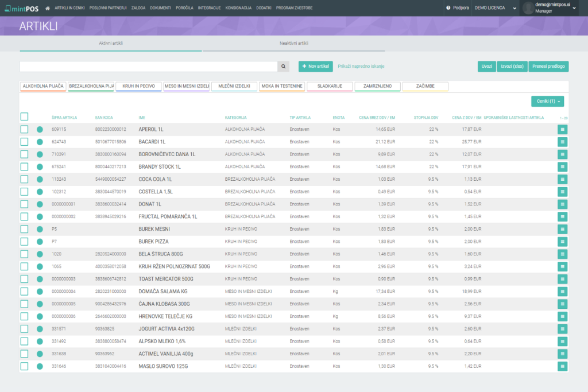This screenshot has height=392, width=588.
Task: Switch to the Neaktivni artikli tab
Action: tap(294, 44)
